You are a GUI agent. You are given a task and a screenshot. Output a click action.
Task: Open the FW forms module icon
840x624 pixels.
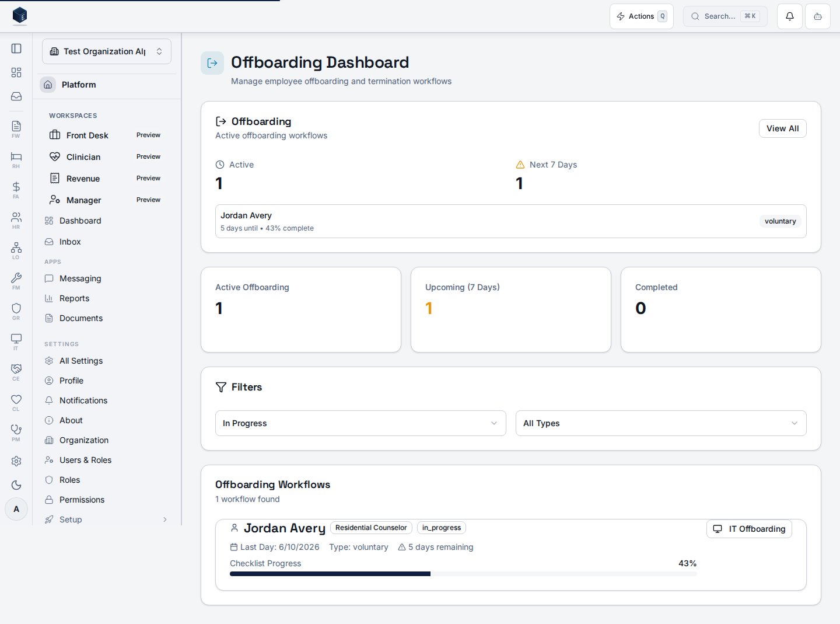pos(16,129)
